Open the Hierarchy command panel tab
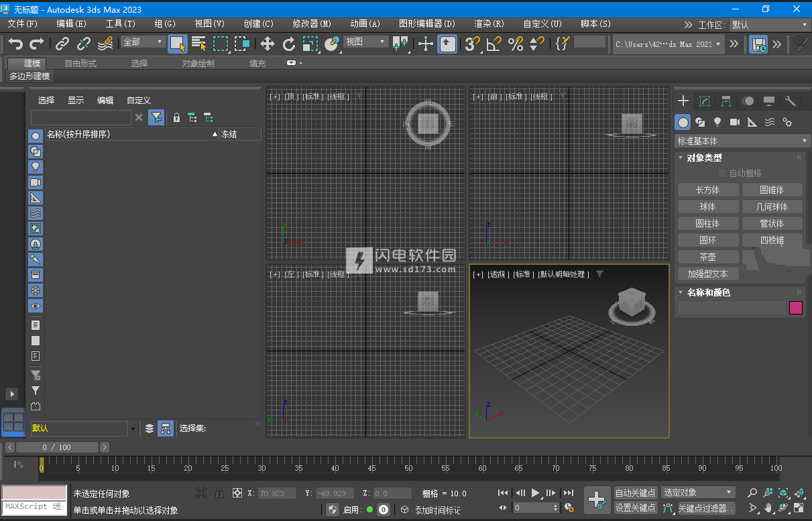Viewport: 812px width, 521px height. tap(726, 101)
